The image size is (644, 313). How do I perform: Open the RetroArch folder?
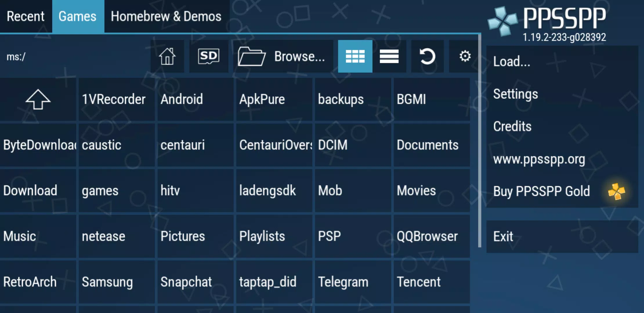tap(38, 282)
